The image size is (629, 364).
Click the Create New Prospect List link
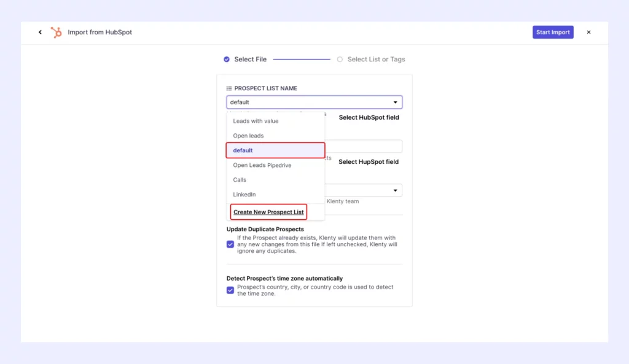tap(268, 211)
